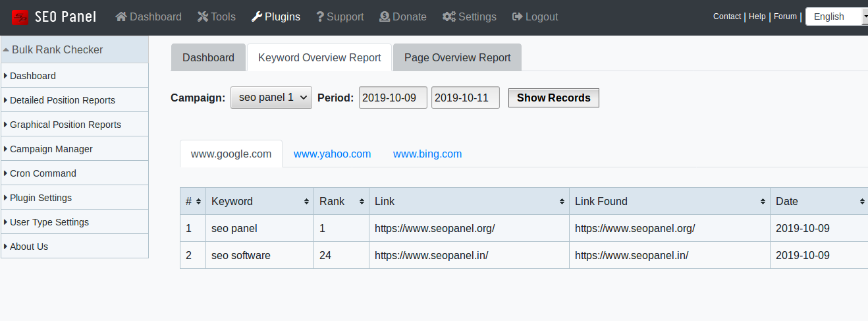Sort by Keyword column arrows

coord(307,202)
